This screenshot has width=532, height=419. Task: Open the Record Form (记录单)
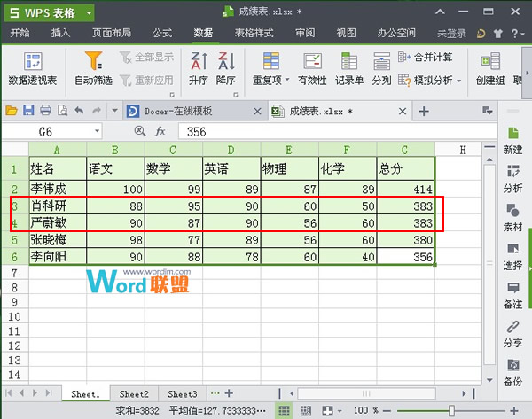[x=349, y=69]
